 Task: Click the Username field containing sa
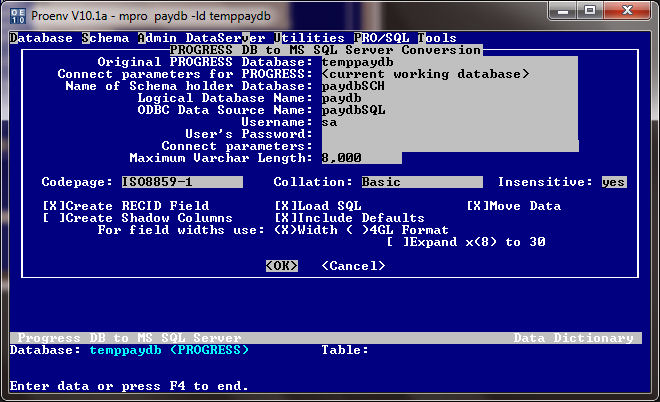[450, 122]
